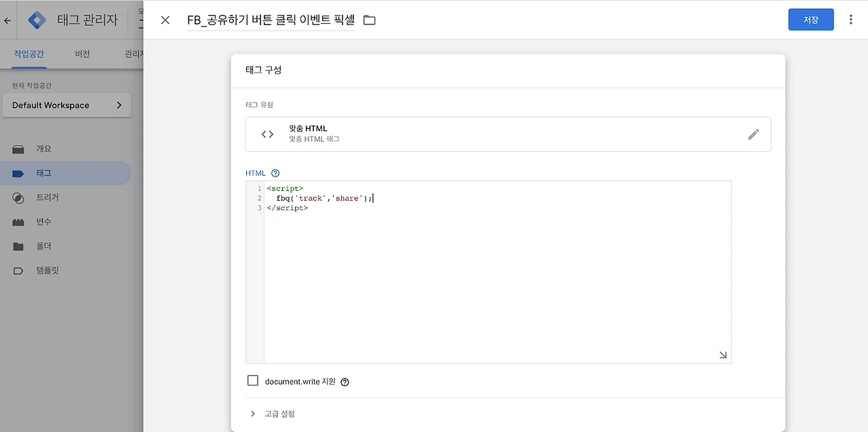This screenshot has height=432, width=868.
Task: Open the three-dot overflow menu
Action: coord(851,20)
